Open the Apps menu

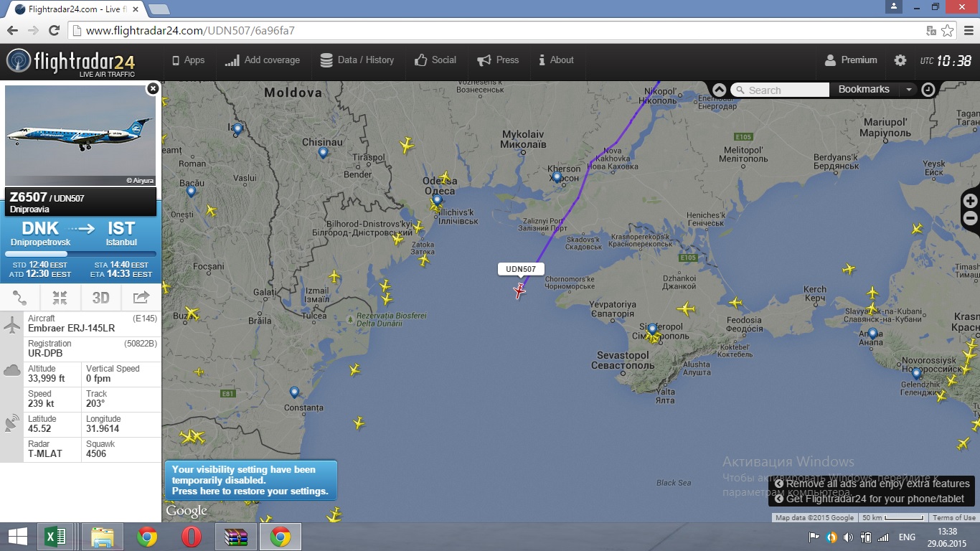point(188,60)
